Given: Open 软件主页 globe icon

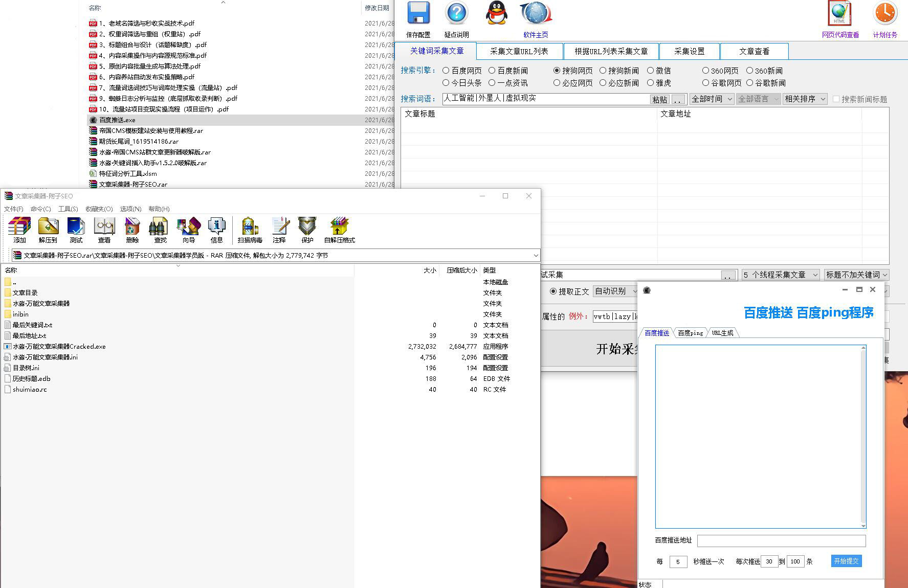Looking at the screenshot, I should [536, 14].
